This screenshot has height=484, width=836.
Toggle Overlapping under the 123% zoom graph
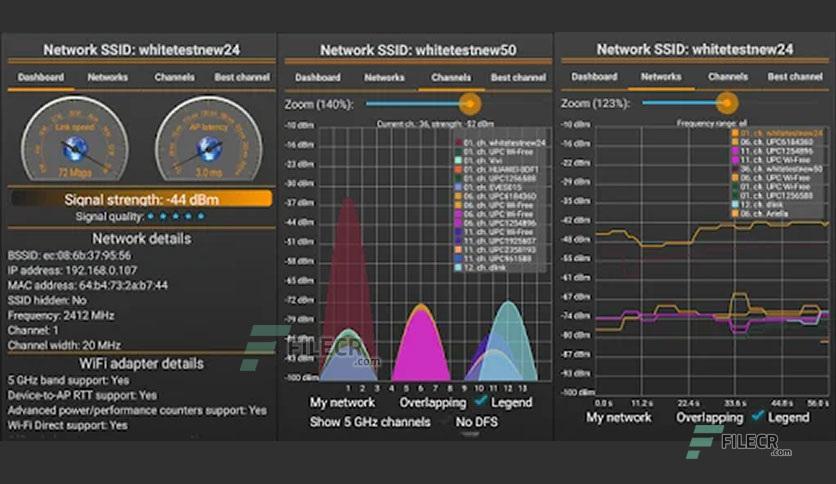[x=709, y=418]
